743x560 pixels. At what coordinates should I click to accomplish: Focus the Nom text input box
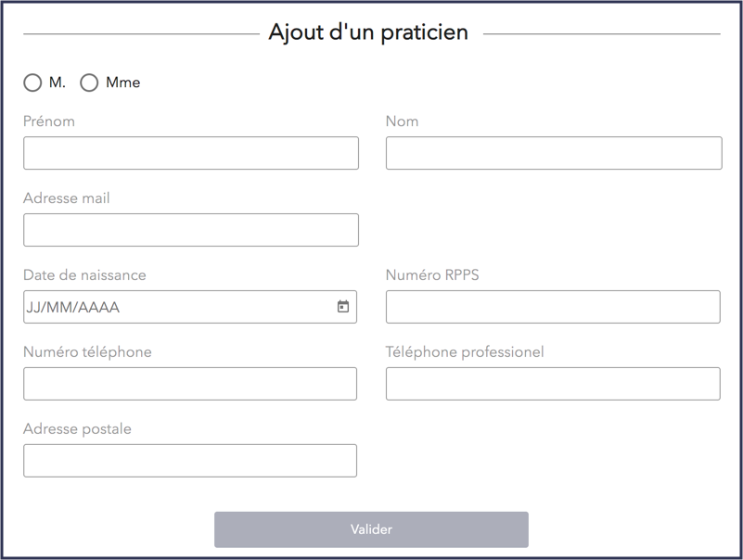(554, 153)
